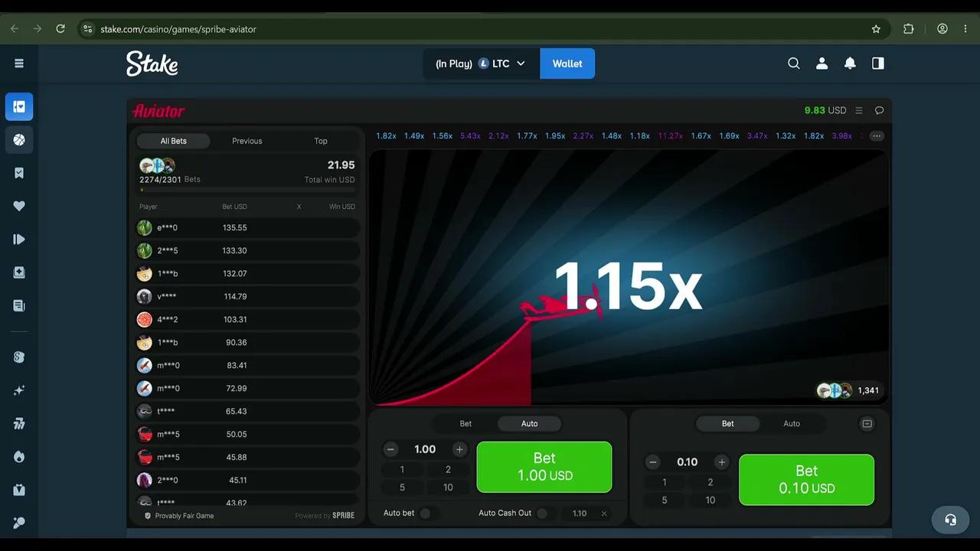Bookmark this page with the star icon

pos(876,29)
